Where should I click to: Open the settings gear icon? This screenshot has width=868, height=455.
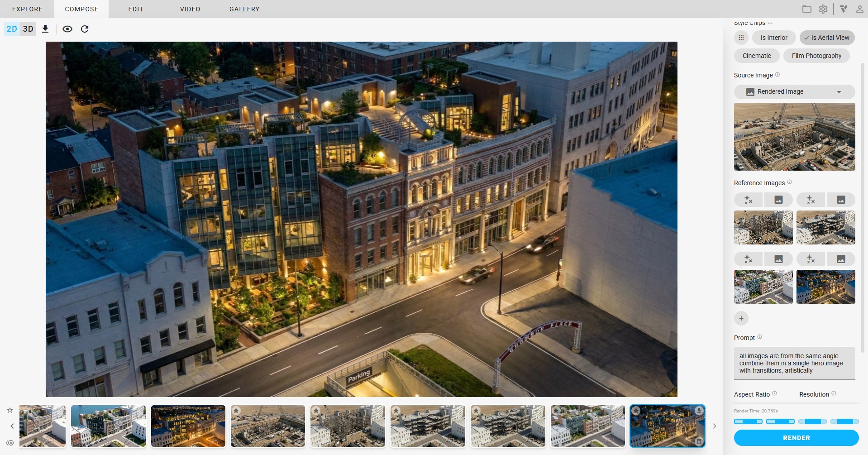823,9
